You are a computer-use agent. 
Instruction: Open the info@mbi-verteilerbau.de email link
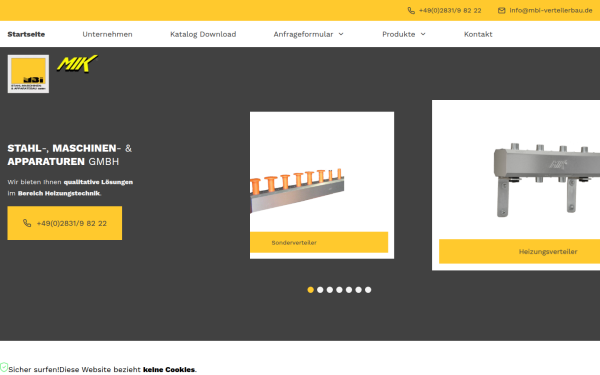pyautogui.click(x=551, y=11)
